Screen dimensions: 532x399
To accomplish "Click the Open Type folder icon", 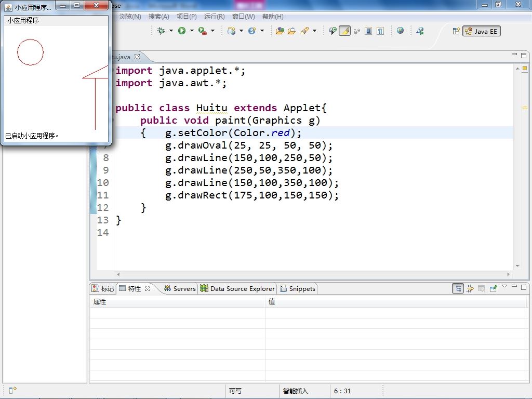I will click(280, 31).
